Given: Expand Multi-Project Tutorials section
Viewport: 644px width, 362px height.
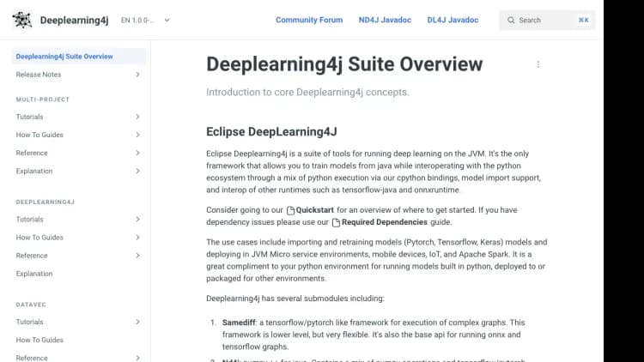Looking at the screenshot, I should [137, 117].
